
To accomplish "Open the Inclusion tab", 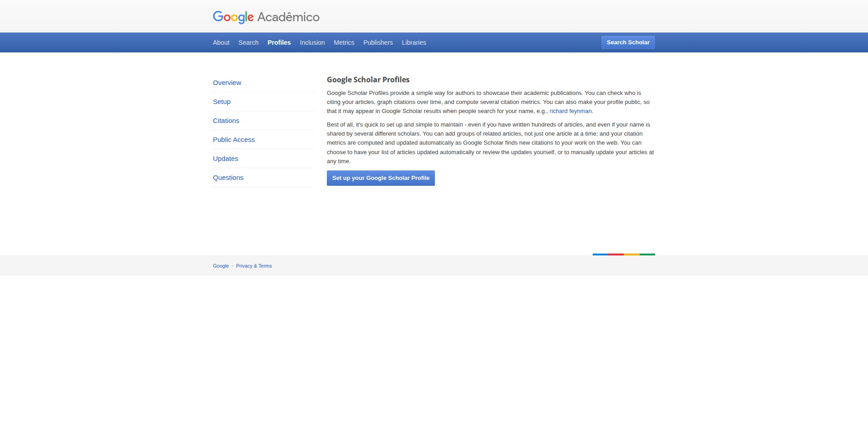I will click(x=312, y=42).
